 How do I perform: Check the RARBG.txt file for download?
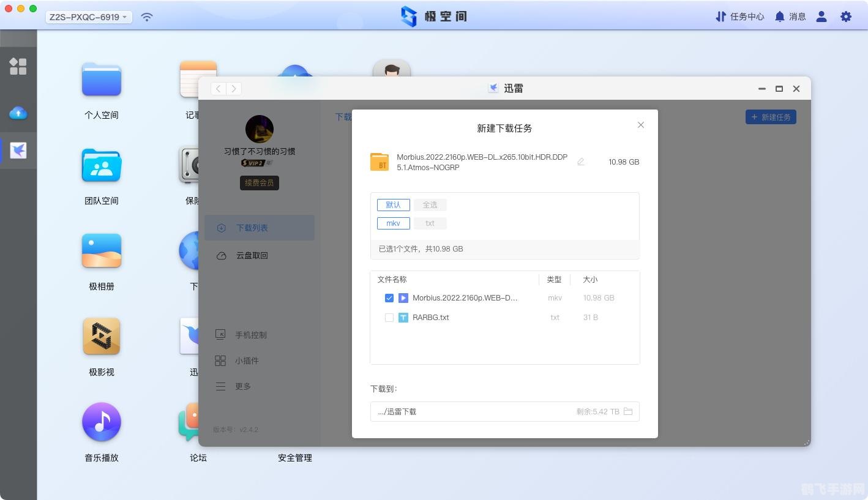click(x=389, y=318)
